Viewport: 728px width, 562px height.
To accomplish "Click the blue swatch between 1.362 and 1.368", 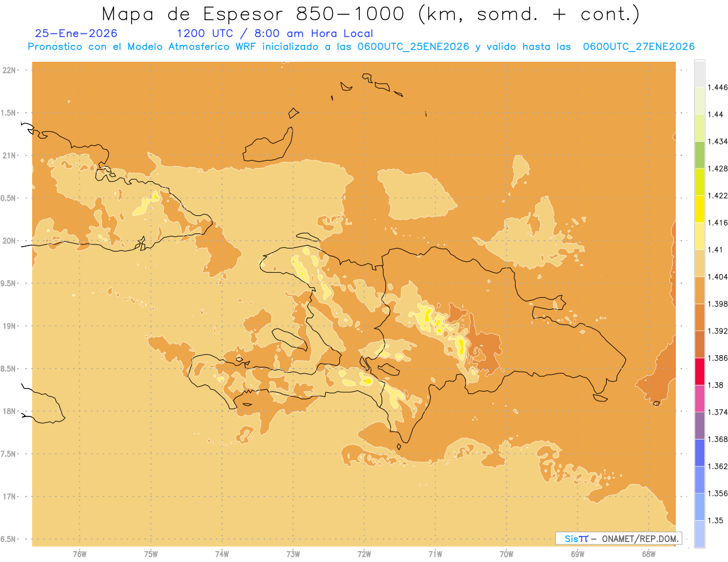I will [x=699, y=452].
